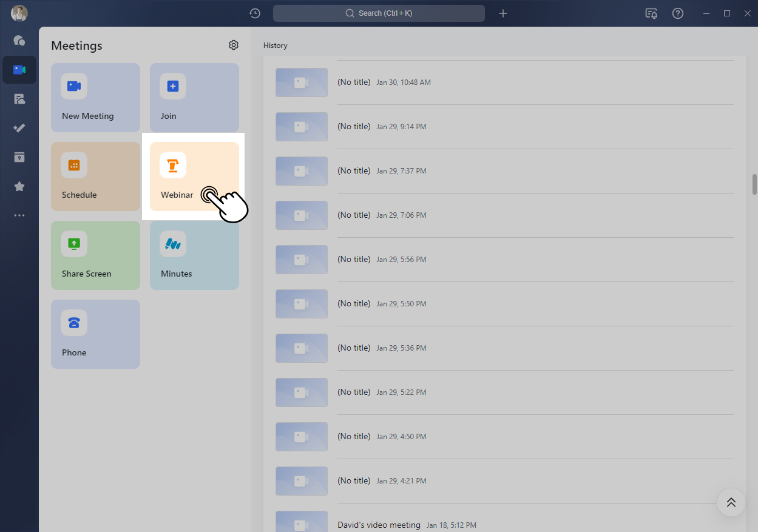Screen dimensions: 758x532
Task: Select the meeting thumbnail from Jan 29, 5:22 PM
Action: tap(302, 392)
